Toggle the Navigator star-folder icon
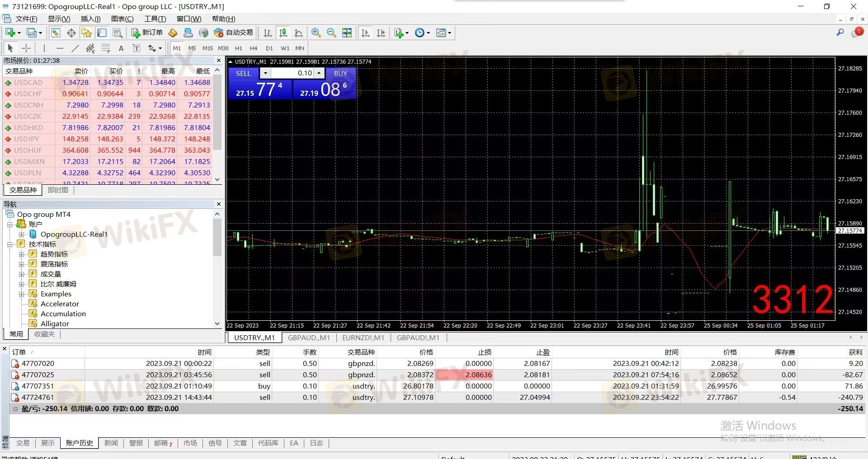 click(x=86, y=33)
